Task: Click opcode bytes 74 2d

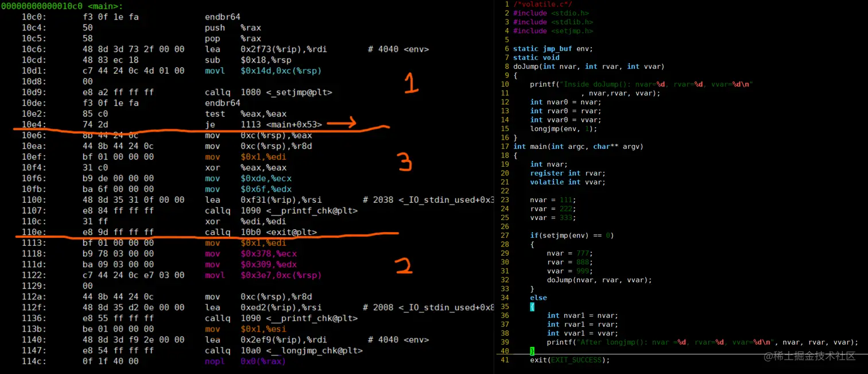Action: coord(95,125)
